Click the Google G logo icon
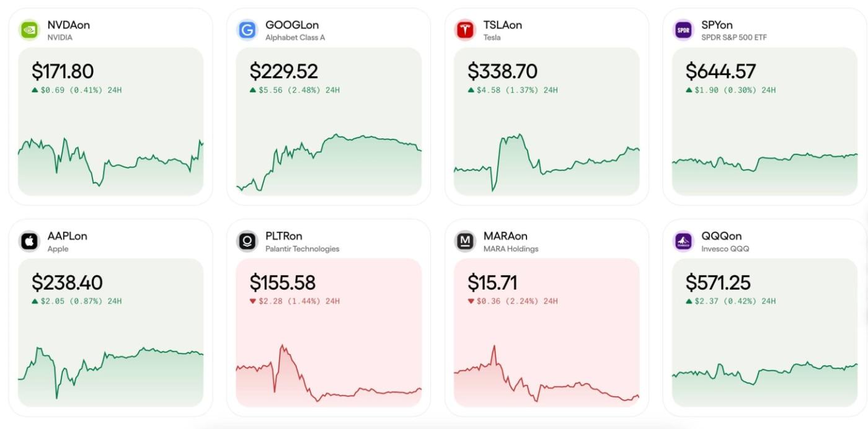868x429 pixels. (247, 30)
